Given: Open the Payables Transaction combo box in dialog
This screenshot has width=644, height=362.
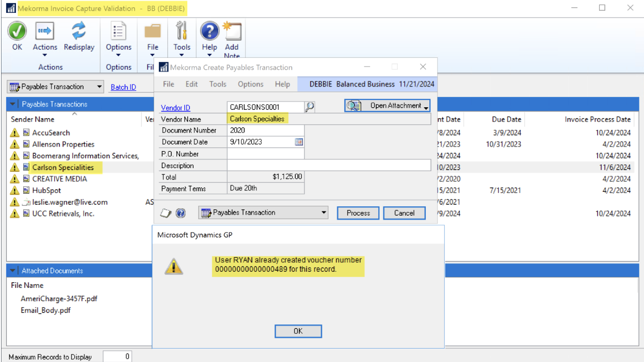Looking at the screenshot, I should pos(263,212).
